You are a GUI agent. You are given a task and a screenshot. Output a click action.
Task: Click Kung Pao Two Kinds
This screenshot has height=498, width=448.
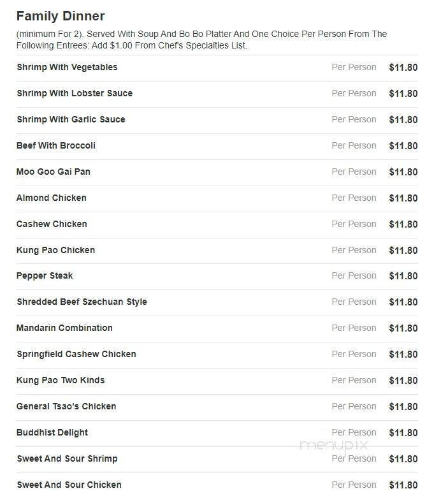click(x=61, y=380)
